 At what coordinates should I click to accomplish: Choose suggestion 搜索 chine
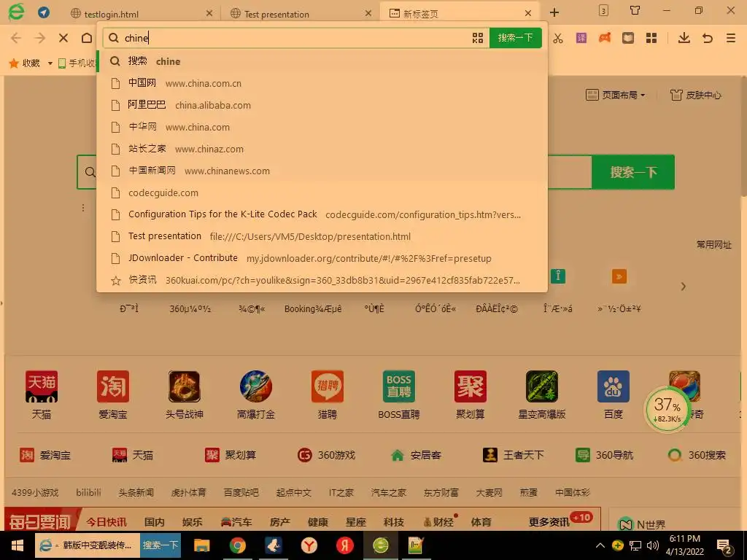(x=322, y=61)
